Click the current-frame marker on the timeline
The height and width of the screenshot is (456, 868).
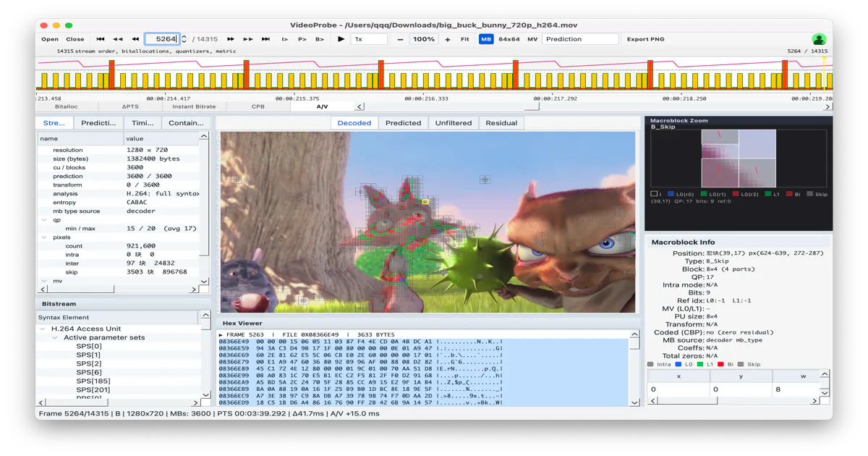pyautogui.click(x=824, y=74)
